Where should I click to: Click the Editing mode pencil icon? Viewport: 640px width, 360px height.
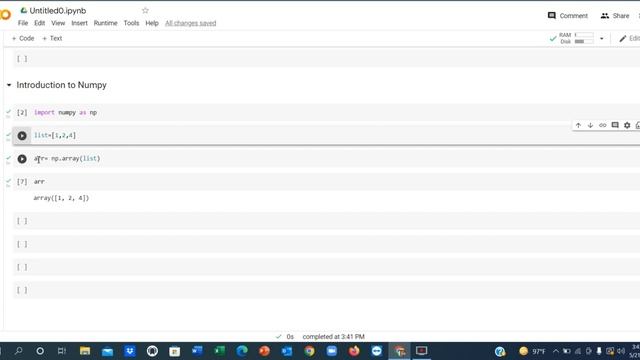[622, 38]
